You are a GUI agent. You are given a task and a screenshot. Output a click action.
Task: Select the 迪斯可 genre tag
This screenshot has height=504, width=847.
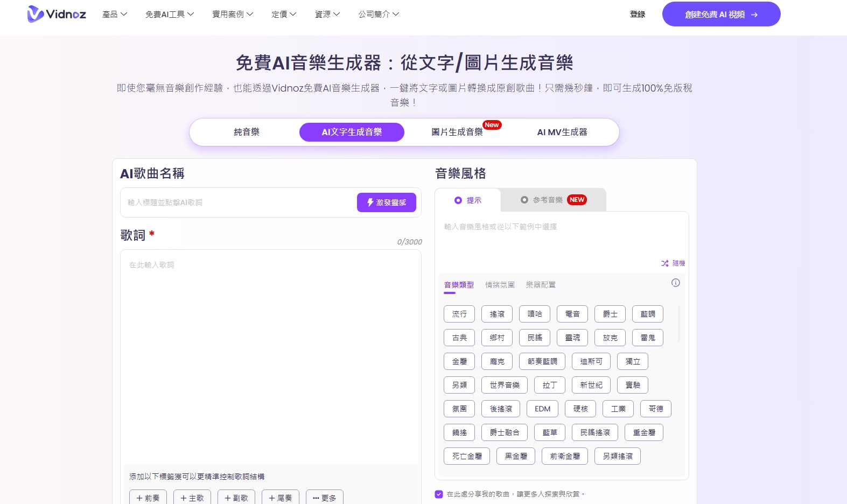coord(591,361)
